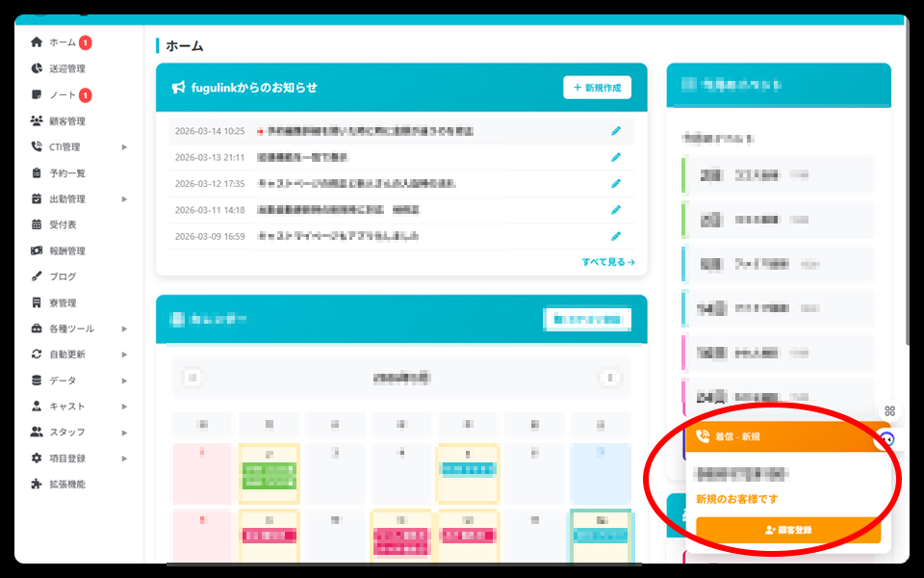Screen dimensions: 924x578
Task: Edit the 2026-03-14 10:25 announcement
Action: (616, 131)
